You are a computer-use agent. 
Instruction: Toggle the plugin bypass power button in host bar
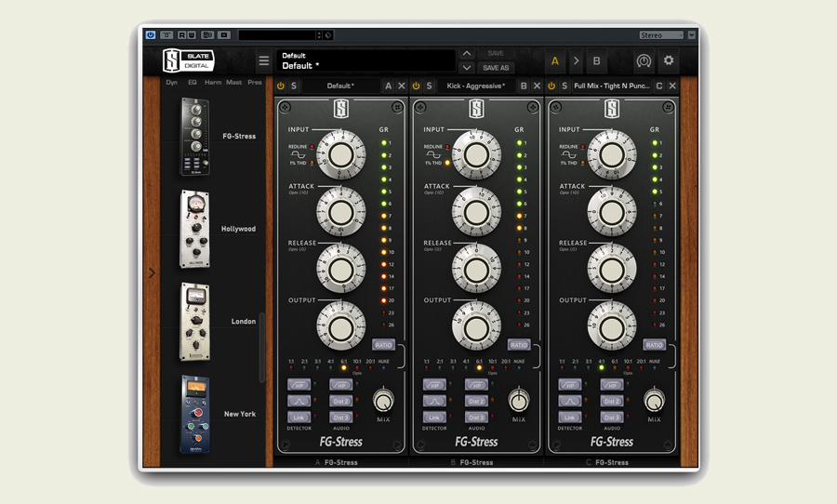[x=151, y=35]
